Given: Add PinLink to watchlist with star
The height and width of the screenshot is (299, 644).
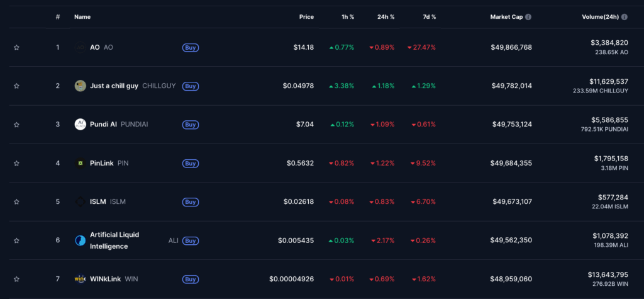Looking at the screenshot, I should tap(16, 163).
